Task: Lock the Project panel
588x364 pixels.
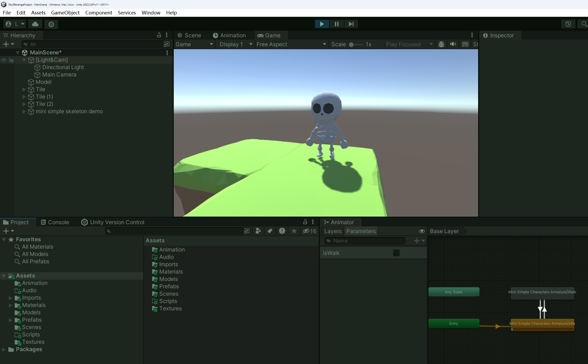Action: (305, 222)
